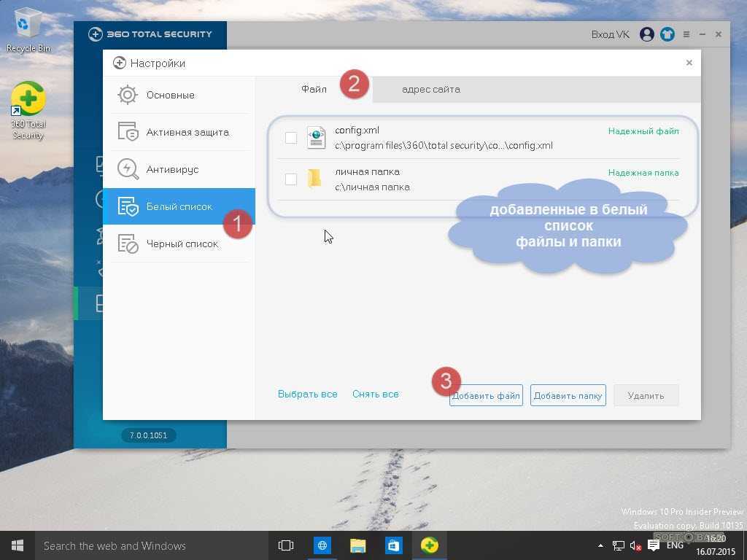Open the Edge browser taskbar icon
This screenshot has height=560, width=747.
[322, 545]
